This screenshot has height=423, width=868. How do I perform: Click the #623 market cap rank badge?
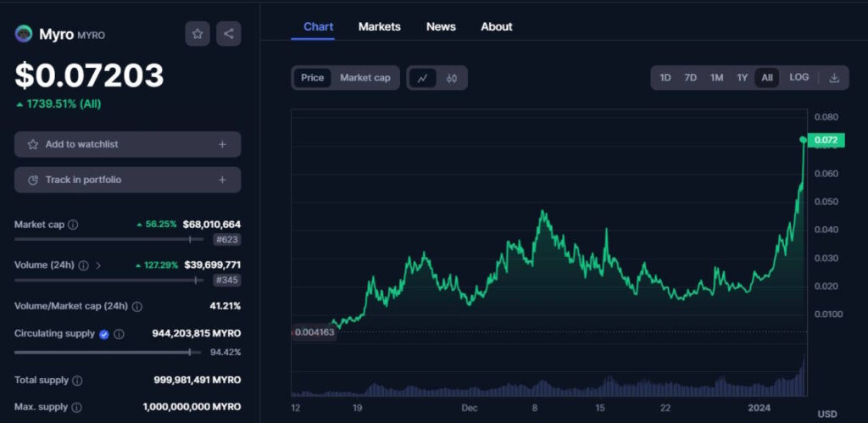coord(227,240)
